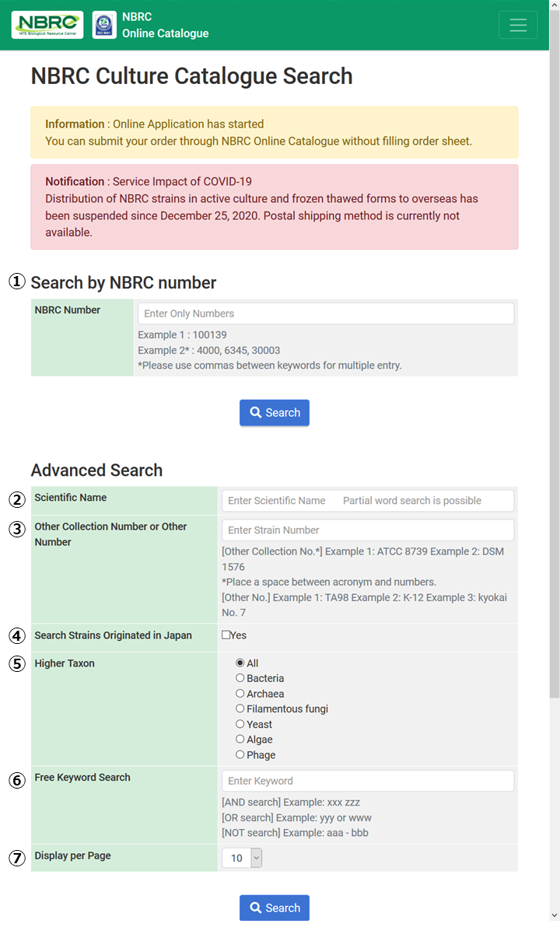
Task: Click Search button under NBRC number
Action: (x=275, y=413)
